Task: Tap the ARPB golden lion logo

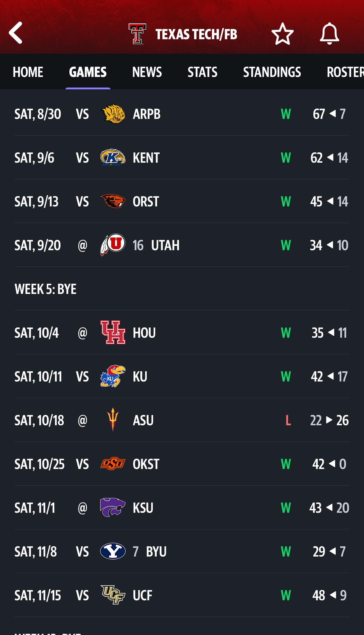Action: tap(113, 114)
